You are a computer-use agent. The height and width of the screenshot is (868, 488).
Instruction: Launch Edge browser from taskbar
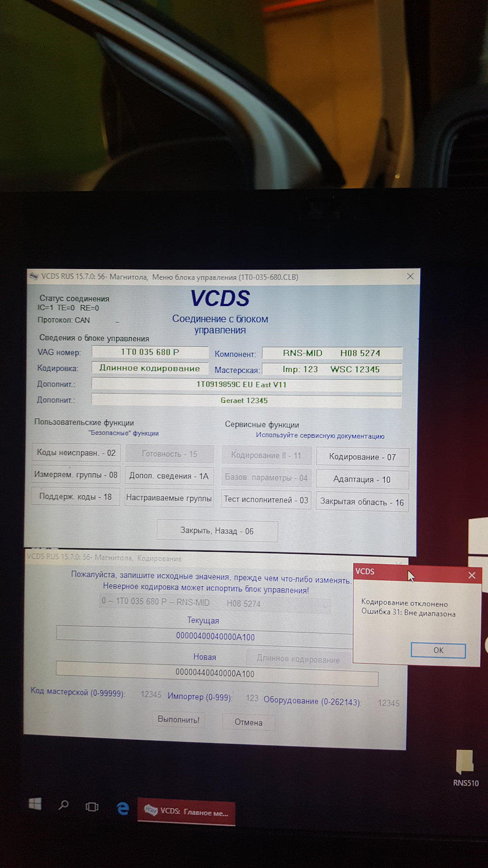pos(123,808)
